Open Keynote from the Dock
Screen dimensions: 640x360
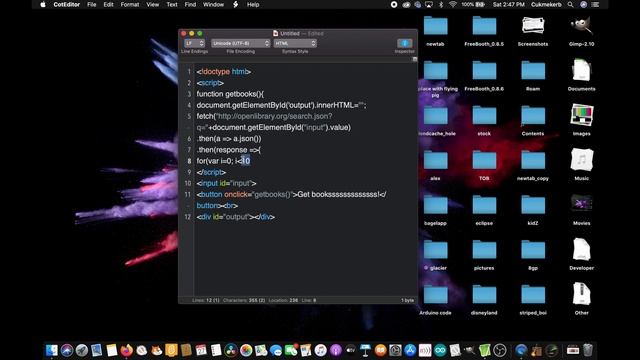point(365,350)
